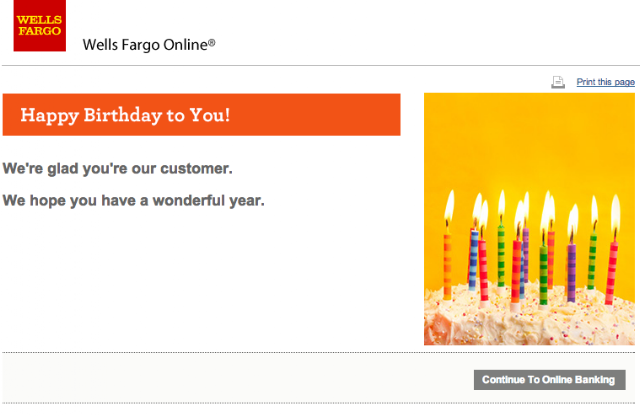Click the purple candle right of center
The image size is (640, 417).
571,272
